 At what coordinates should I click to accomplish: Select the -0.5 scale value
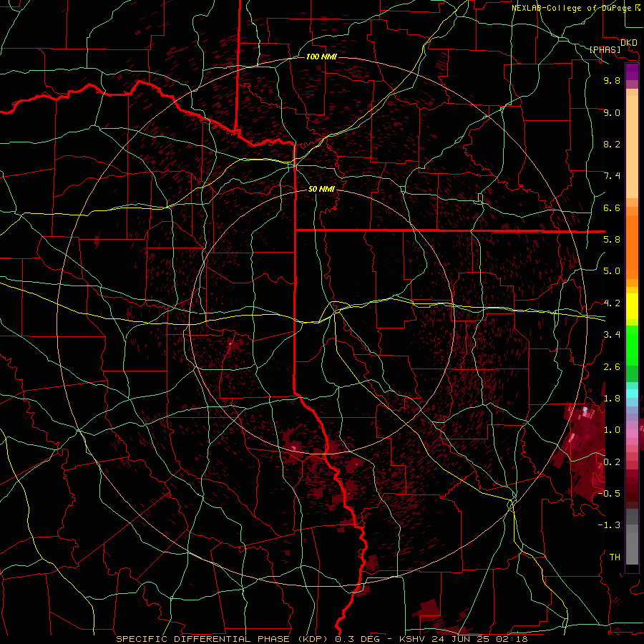point(609,494)
